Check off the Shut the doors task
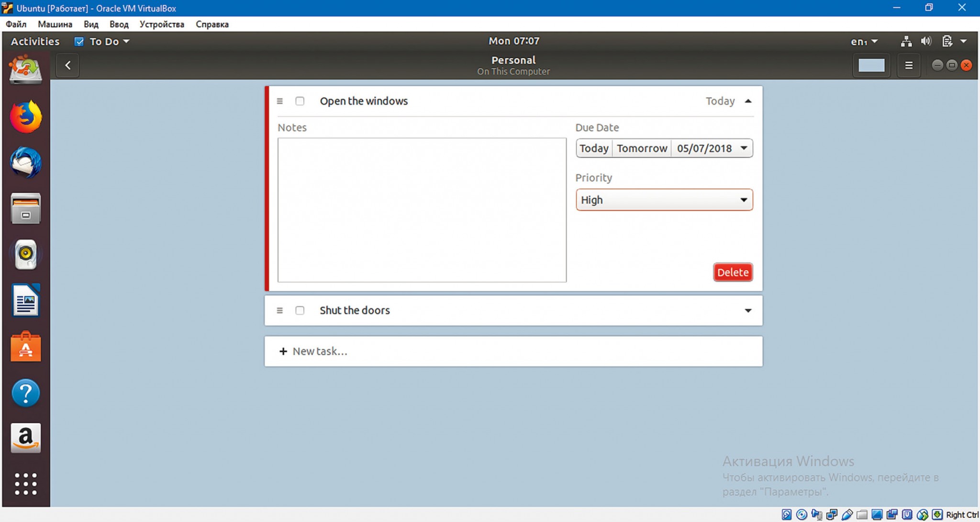The width and height of the screenshot is (980, 522). (300, 310)
